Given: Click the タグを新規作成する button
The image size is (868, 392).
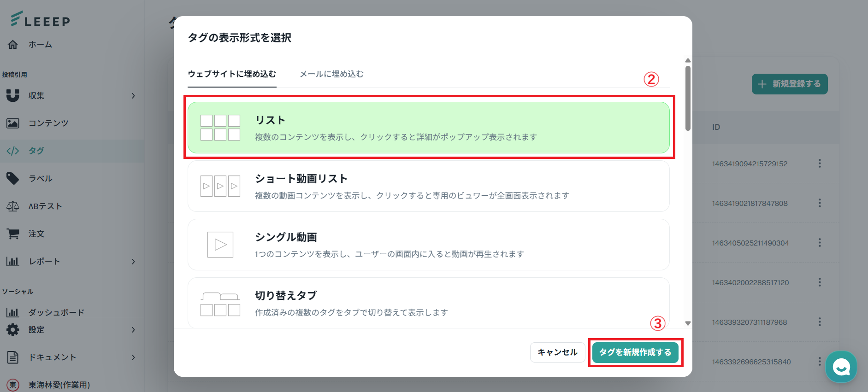Looking at the screenshot, I should tap(635, 352).
